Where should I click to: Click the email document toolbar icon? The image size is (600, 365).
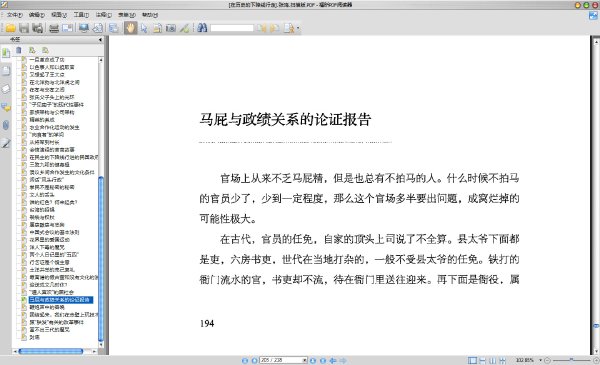[67, 28]
